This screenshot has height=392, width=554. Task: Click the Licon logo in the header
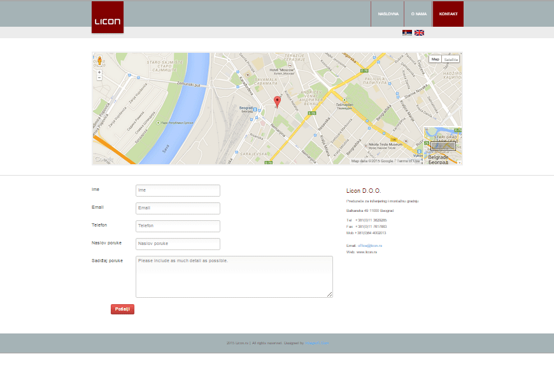click(x=108, y=17)
